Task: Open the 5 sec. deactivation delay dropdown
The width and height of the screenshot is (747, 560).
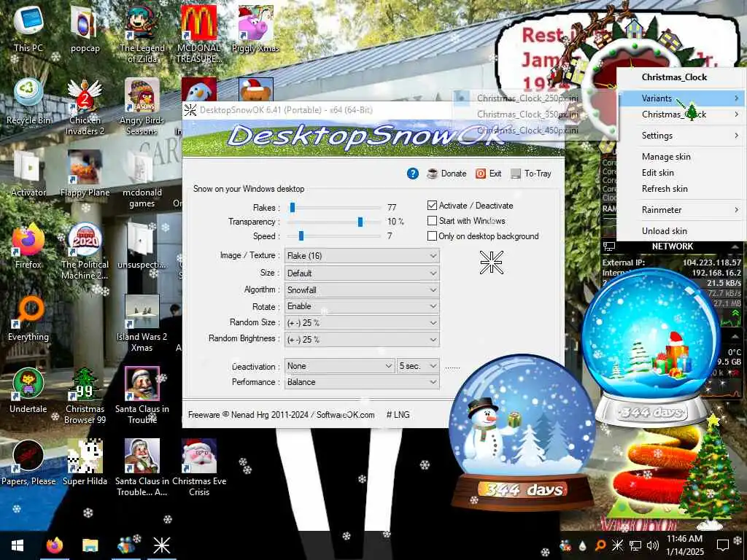Action: point(418,366)
